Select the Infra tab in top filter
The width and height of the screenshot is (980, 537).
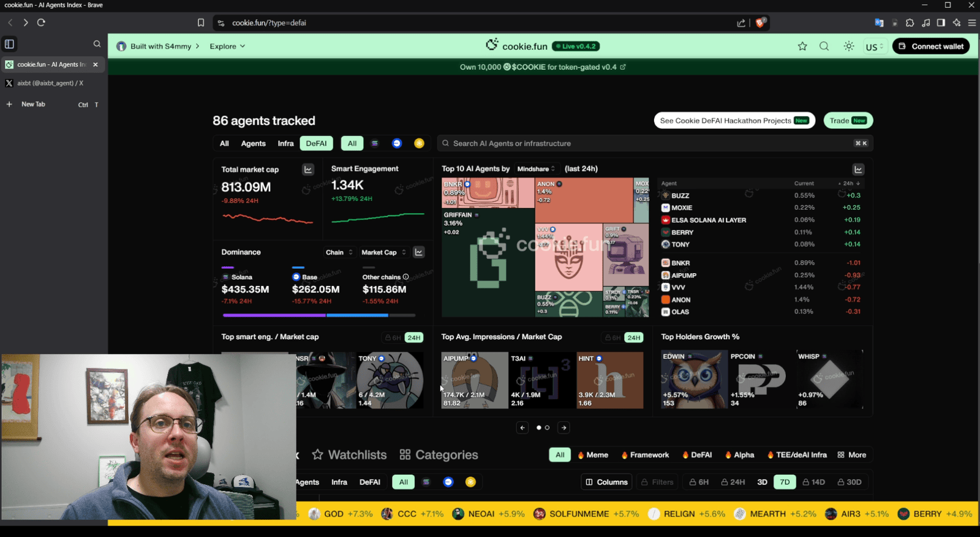coord(285,143)
